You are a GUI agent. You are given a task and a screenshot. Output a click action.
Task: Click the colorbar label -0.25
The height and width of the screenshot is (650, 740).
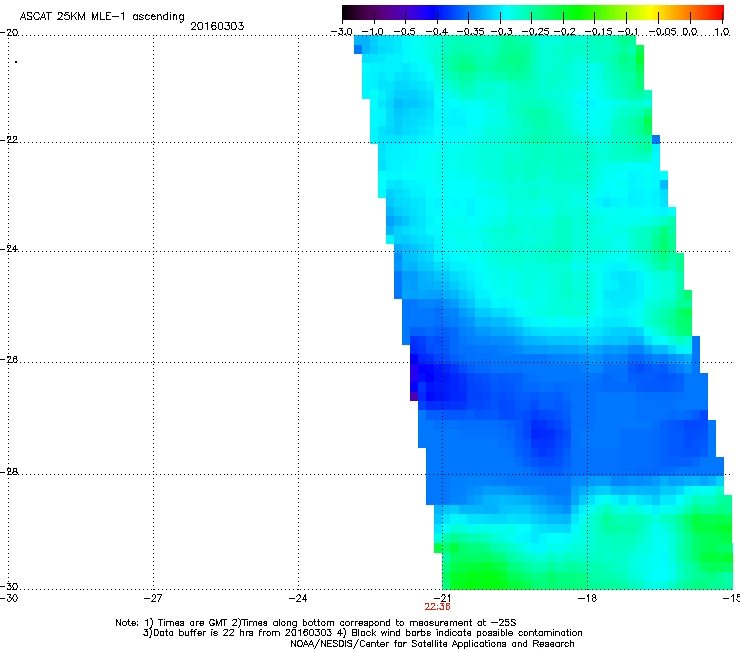[536, 32]
